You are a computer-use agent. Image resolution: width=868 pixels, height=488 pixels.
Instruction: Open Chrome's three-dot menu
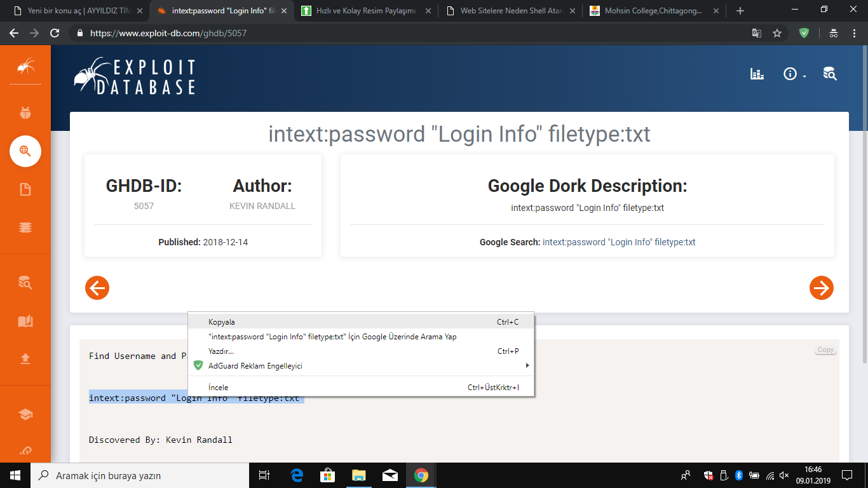coord(854,33)
